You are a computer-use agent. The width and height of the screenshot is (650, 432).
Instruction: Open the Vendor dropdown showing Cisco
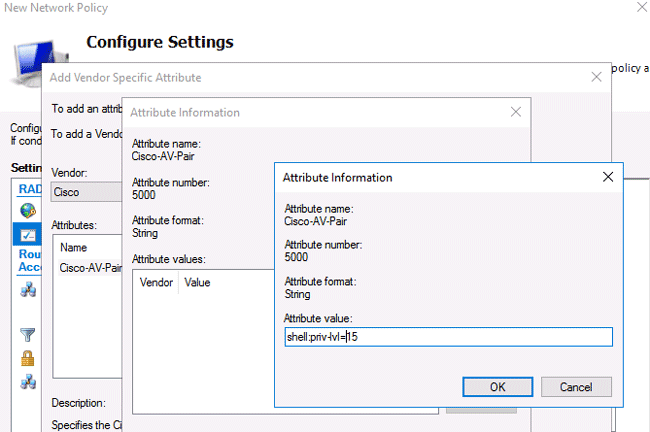tap(85, 191)
